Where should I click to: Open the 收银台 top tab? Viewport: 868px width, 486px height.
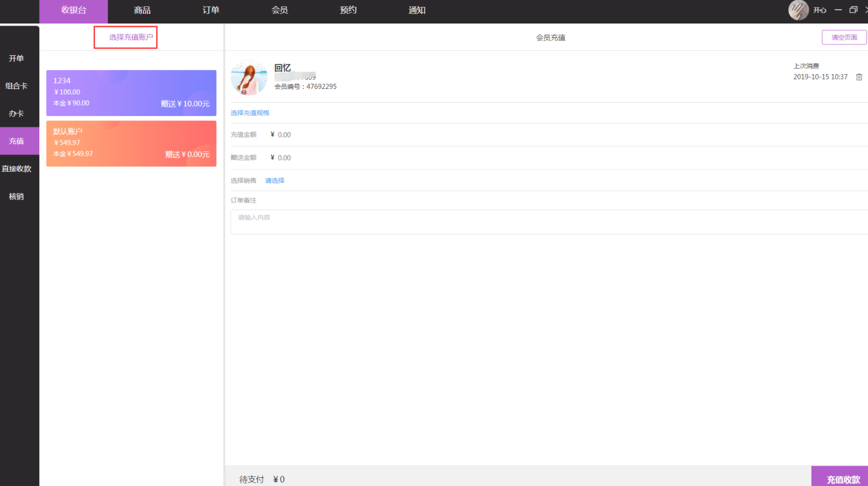tap(74, 10)
